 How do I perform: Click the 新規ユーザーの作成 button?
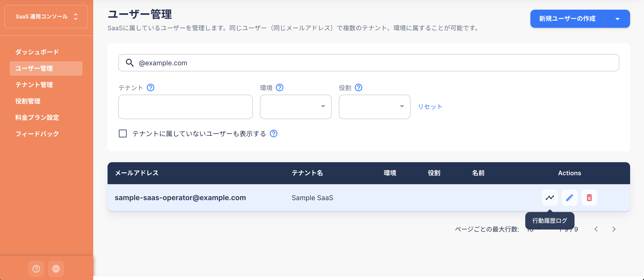coord(567,19)
